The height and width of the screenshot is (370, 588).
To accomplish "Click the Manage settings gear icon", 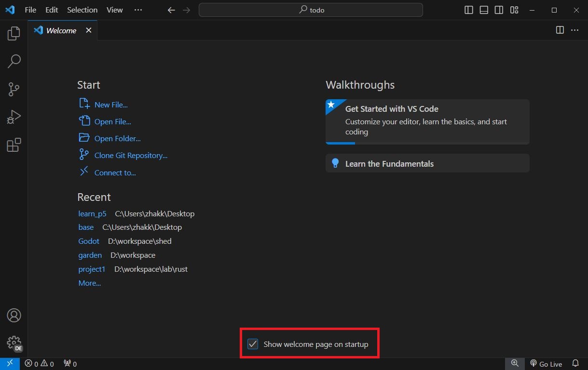I will [14, 343].
